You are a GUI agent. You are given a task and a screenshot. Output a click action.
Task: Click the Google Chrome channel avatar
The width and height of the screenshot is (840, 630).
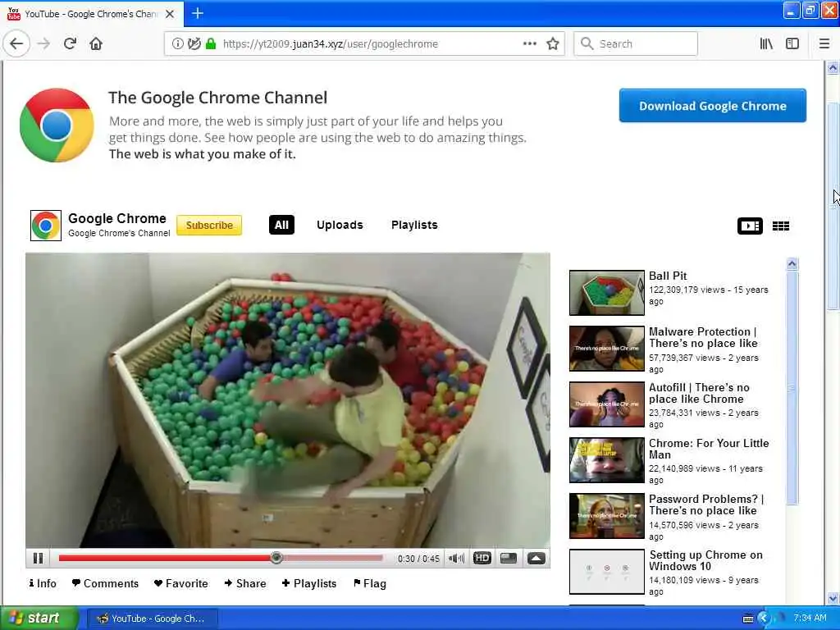[x=46, y=225]
